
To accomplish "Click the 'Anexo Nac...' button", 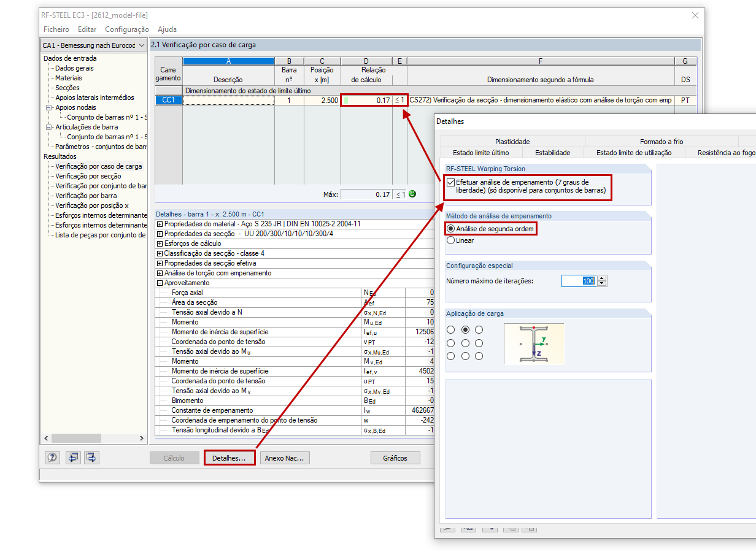I will point(285,458).
